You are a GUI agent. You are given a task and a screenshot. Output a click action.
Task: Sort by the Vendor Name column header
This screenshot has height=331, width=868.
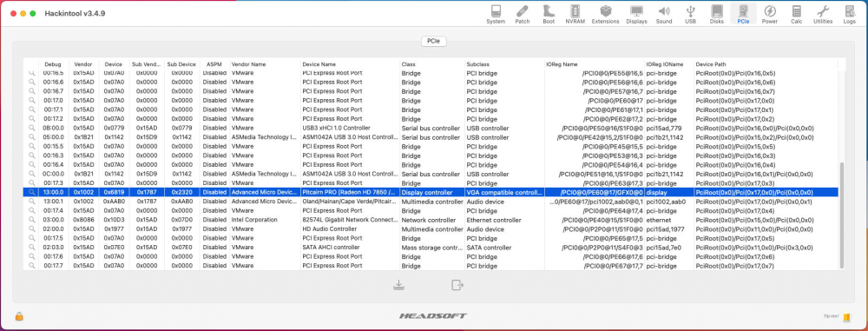point(264,64)
